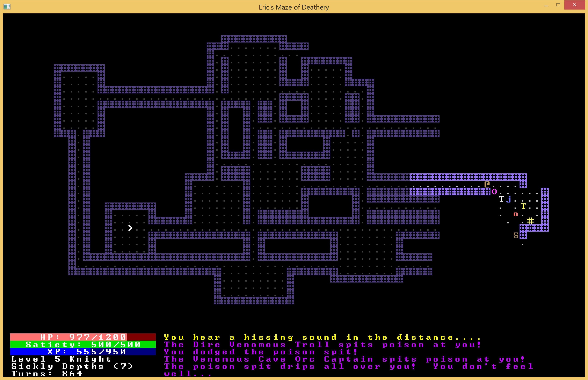588x380 pixels.
Task: Click the blue j monster glyph
Action: tap(509, 199)
